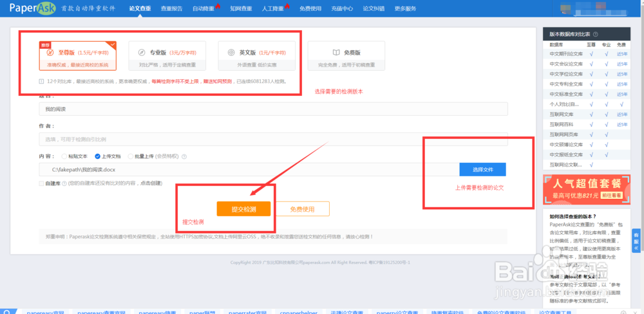Expand the 更多服务 menu
This screenshot has width=644, height=314.
tap(405, 8)
